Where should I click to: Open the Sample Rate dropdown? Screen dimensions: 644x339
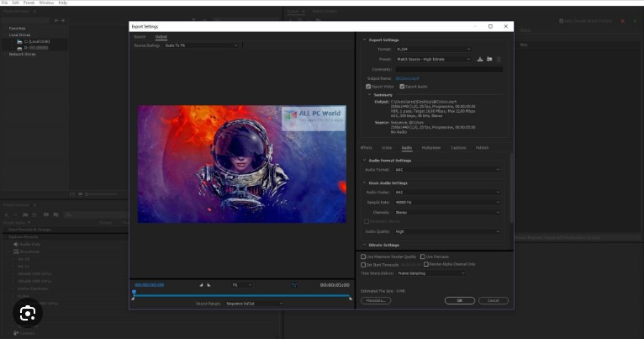coord(447,202)
